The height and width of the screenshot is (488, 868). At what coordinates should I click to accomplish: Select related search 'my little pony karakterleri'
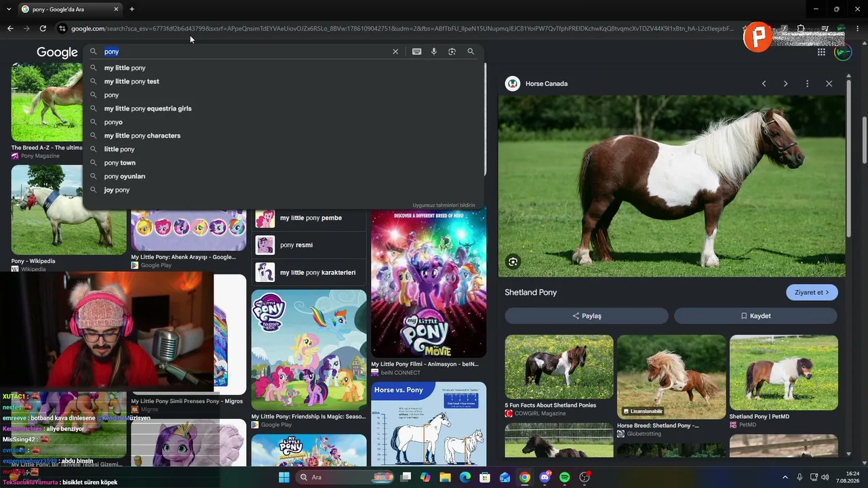click(x=308, y=272)
